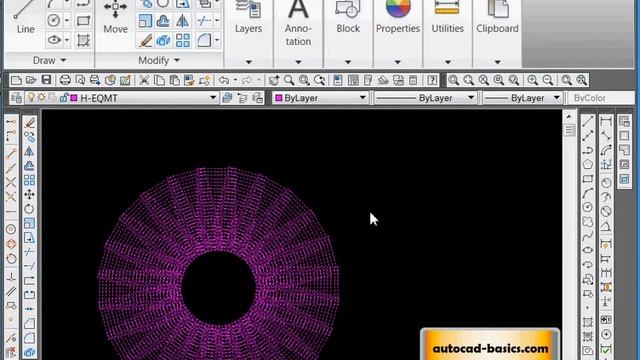Paste from clipboard toolbar icon
The image size is (640, 360).
[x=174, y=80]
